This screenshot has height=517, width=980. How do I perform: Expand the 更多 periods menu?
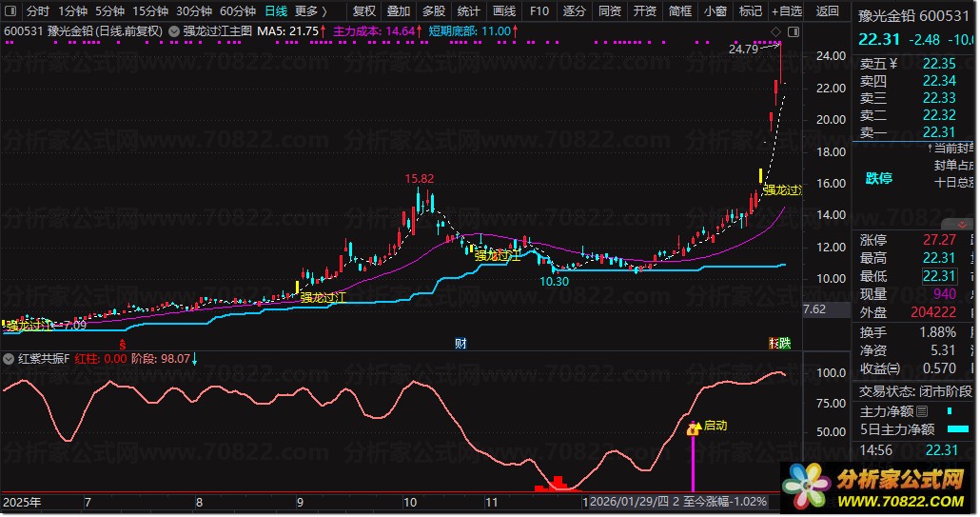pos(310,10)
